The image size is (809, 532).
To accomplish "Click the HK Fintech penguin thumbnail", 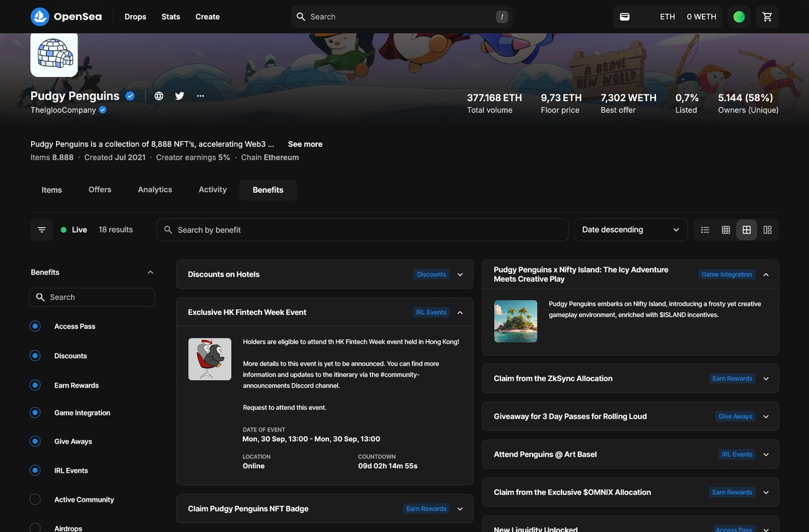I will pos(210,359).
